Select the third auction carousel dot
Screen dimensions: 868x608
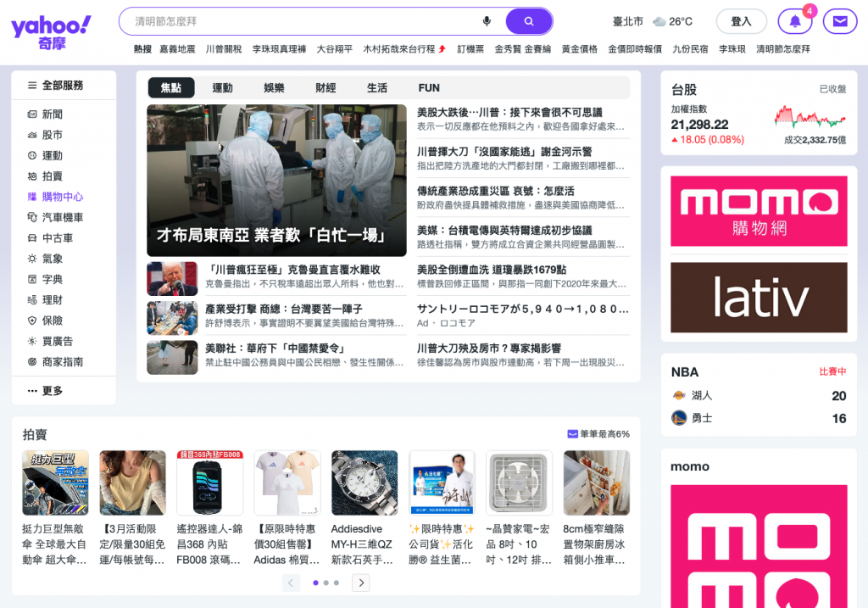click(336, 583)
